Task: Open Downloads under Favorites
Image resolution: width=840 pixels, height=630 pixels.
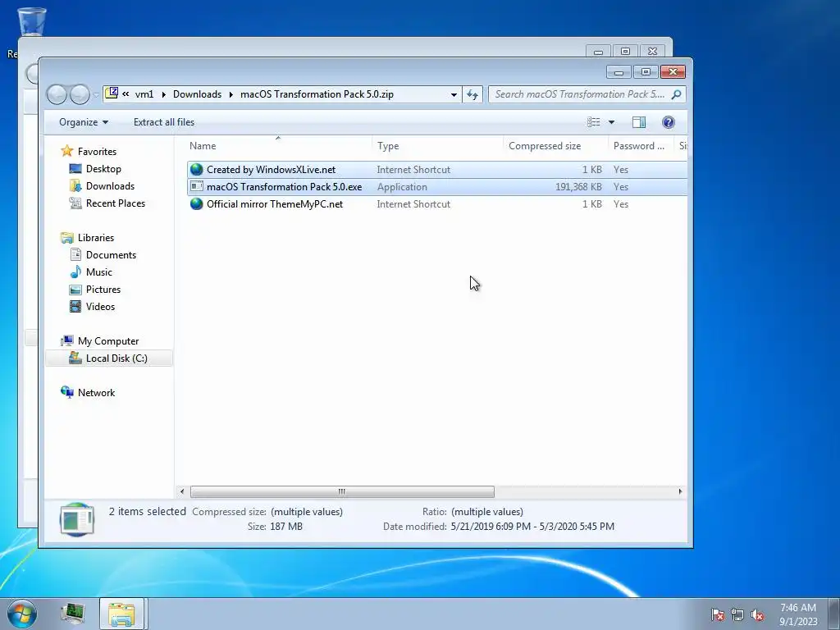Action: pyautogui.click(x=110, y=186)
